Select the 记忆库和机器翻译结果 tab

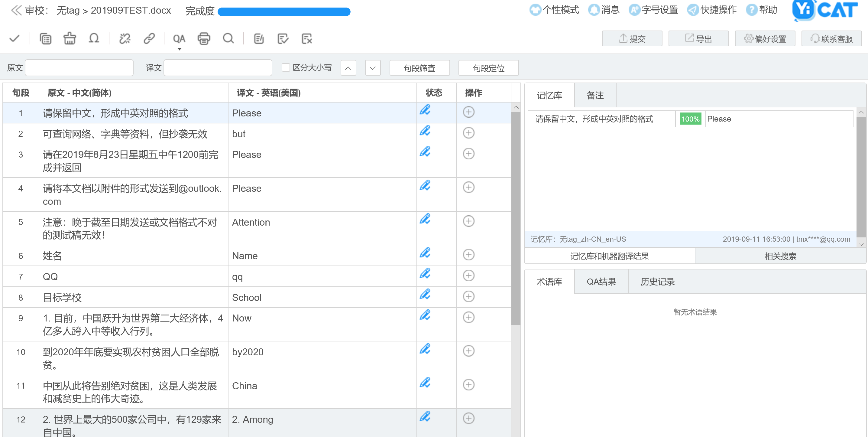(610, 256)
